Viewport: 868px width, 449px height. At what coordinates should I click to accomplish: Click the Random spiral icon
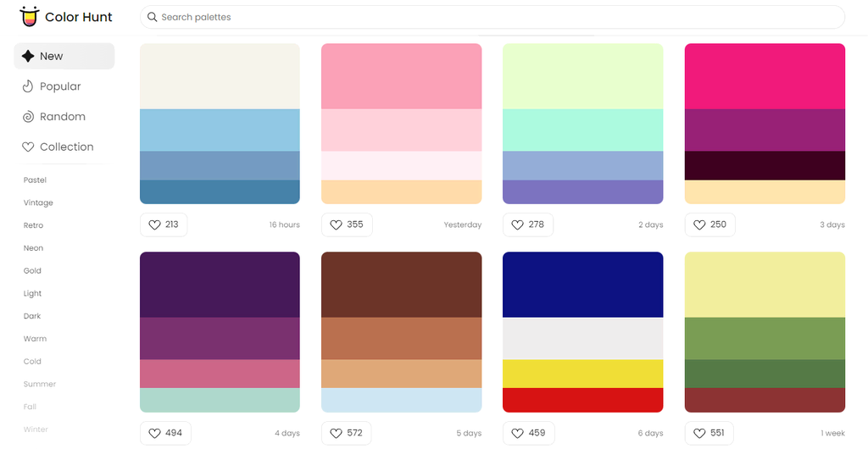28,117
